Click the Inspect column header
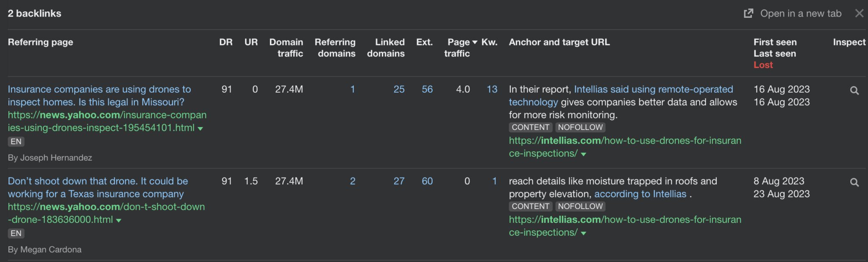The image size is (868, 262). (x=849, y=42)
